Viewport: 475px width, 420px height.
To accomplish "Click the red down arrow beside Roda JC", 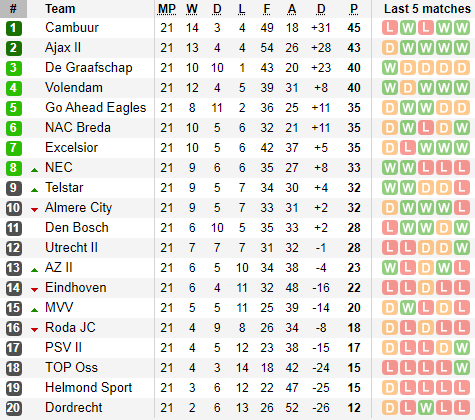I will pos(34,330).
